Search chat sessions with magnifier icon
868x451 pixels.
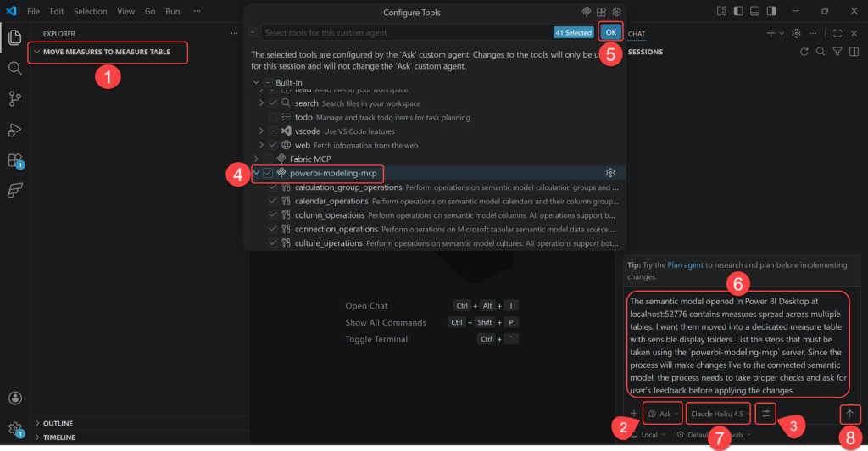[821, 52]
